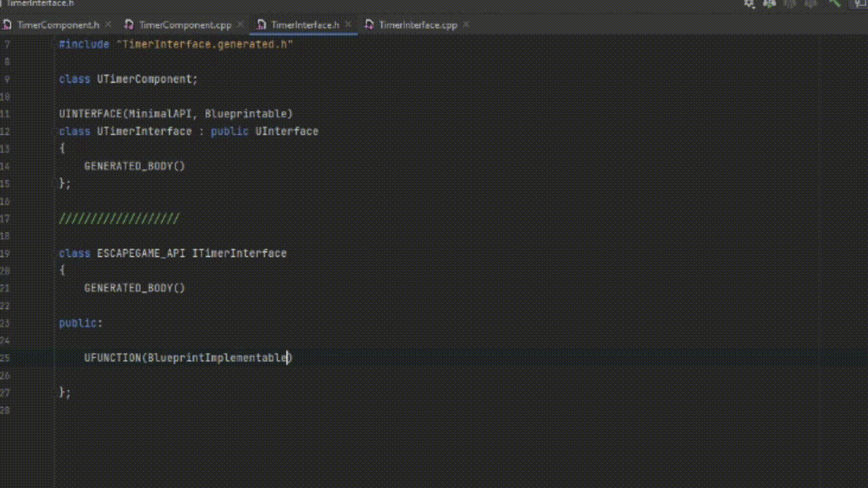Switch to the TimerInterface.cpp tab

click(x=417, y=24)
